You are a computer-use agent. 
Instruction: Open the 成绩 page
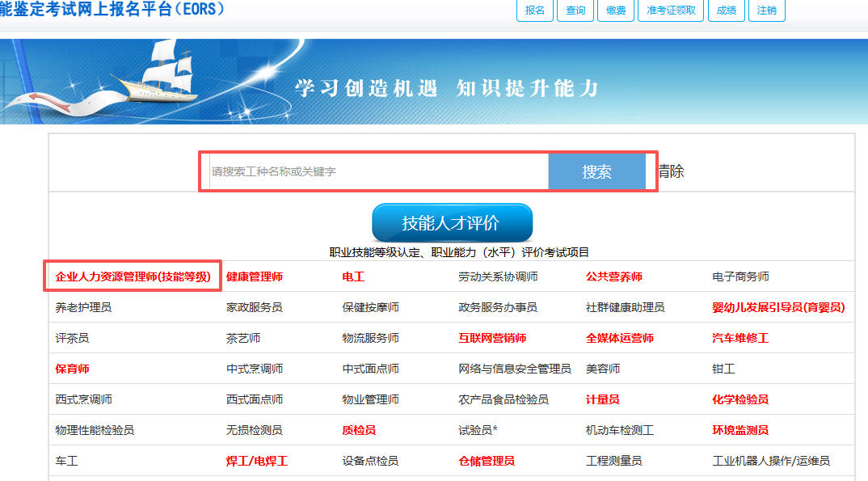(726, 11)
